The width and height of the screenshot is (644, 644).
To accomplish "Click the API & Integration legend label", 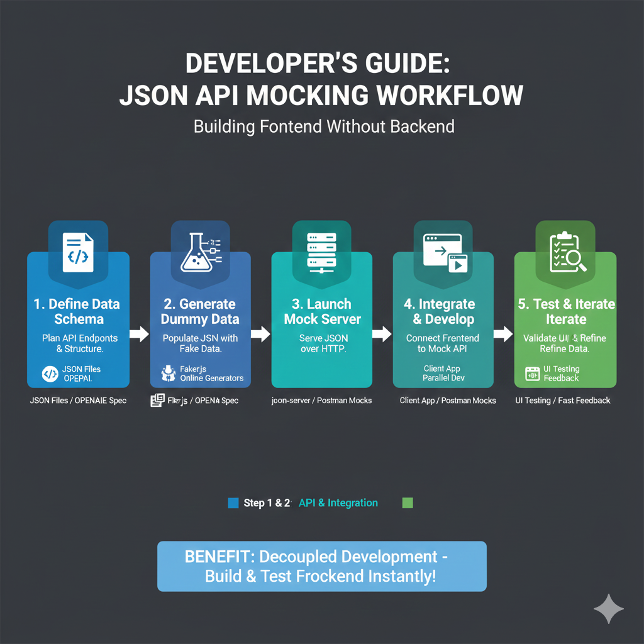I will [x=338, y=503].
